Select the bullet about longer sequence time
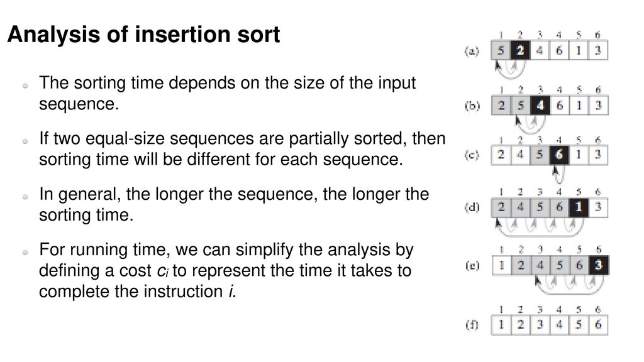Viewport: 644px width, 362px height. (x=234, y=204)
